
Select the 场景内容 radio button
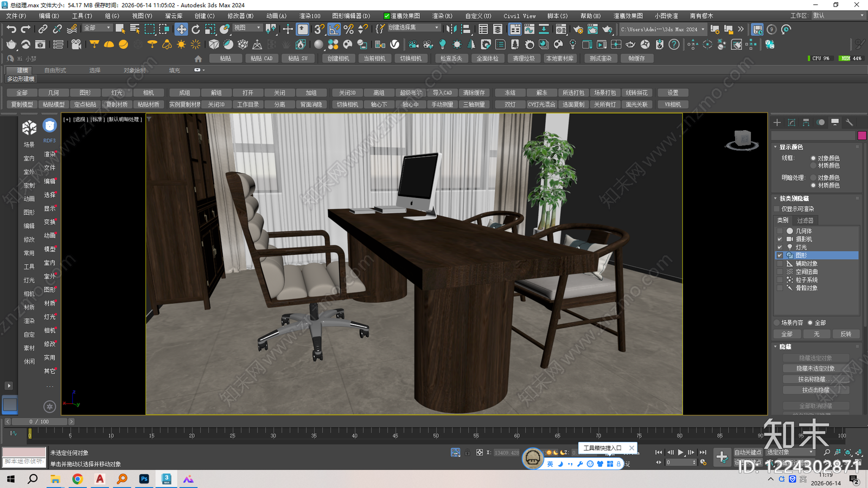click(777, 323)
